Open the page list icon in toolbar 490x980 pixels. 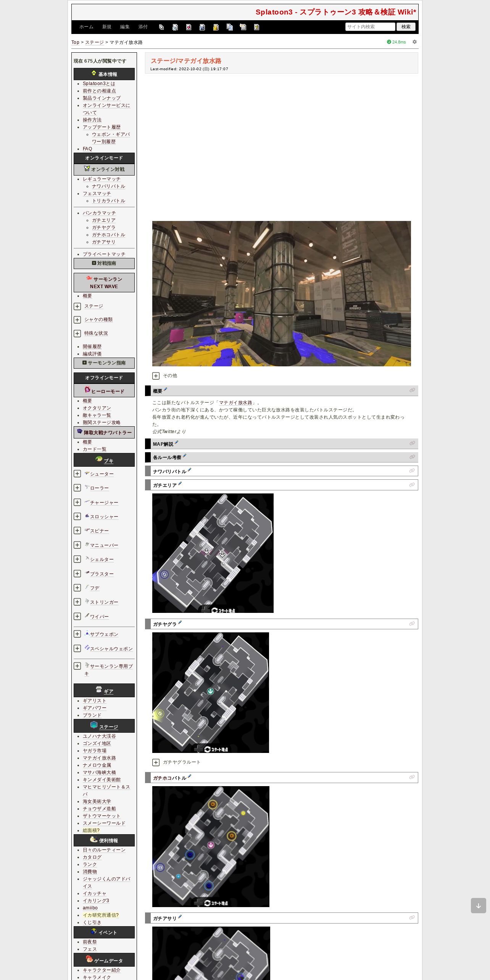pyautogui.click(x=161, y=27)
